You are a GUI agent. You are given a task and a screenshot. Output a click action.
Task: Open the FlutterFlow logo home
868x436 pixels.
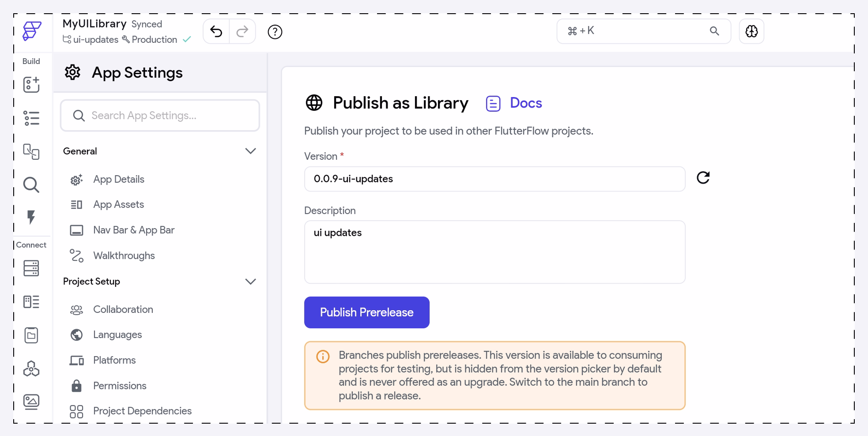(x=32, y=31)
